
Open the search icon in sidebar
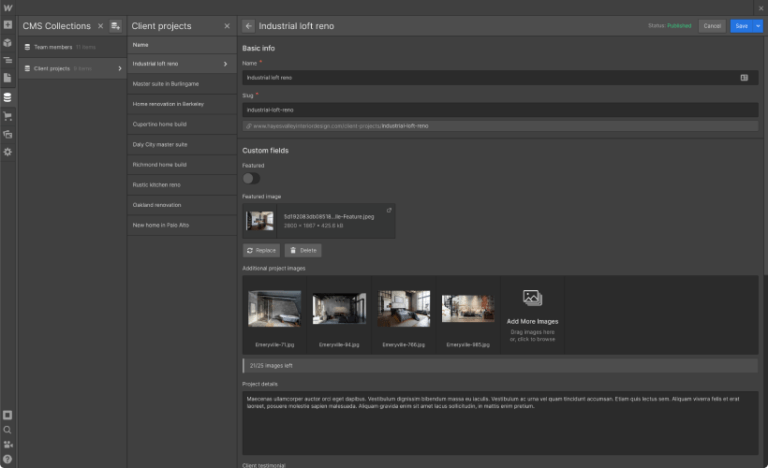pos(8,430)
